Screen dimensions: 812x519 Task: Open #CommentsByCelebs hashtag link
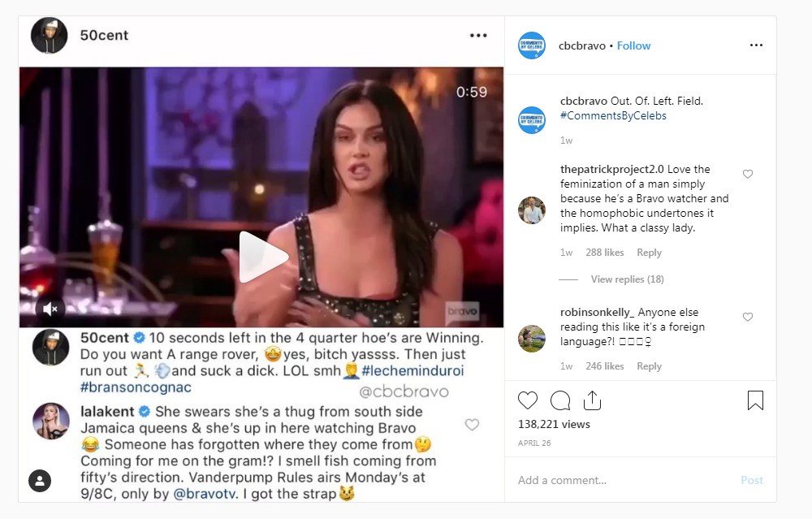point(613,115)
